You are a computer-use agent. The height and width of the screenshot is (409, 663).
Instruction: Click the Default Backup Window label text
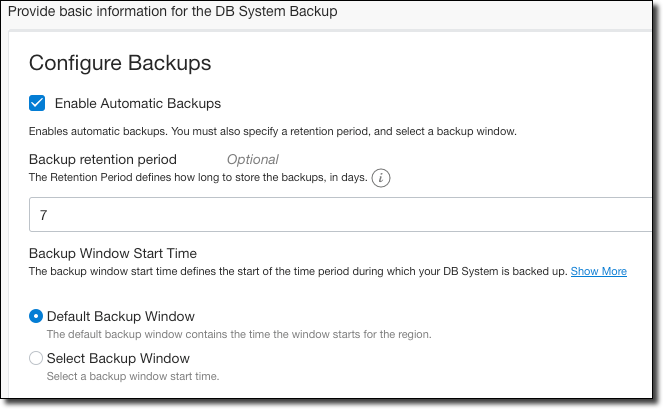(x=120, y=316)
